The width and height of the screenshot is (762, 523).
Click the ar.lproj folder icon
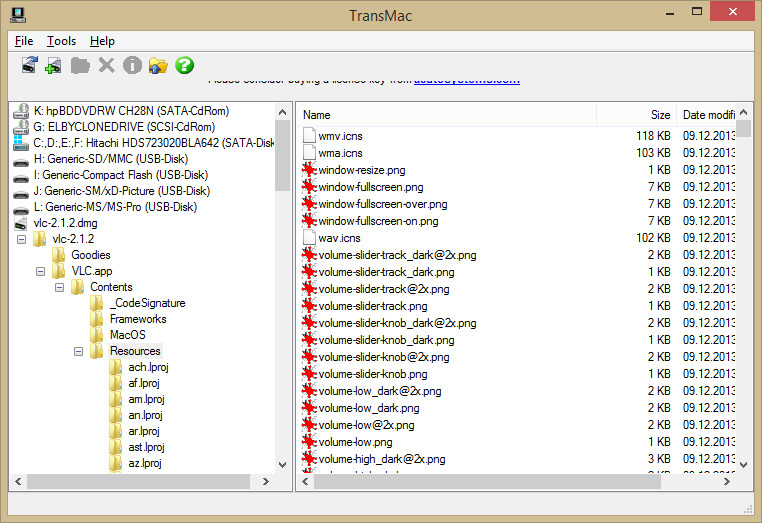[115, 432]
